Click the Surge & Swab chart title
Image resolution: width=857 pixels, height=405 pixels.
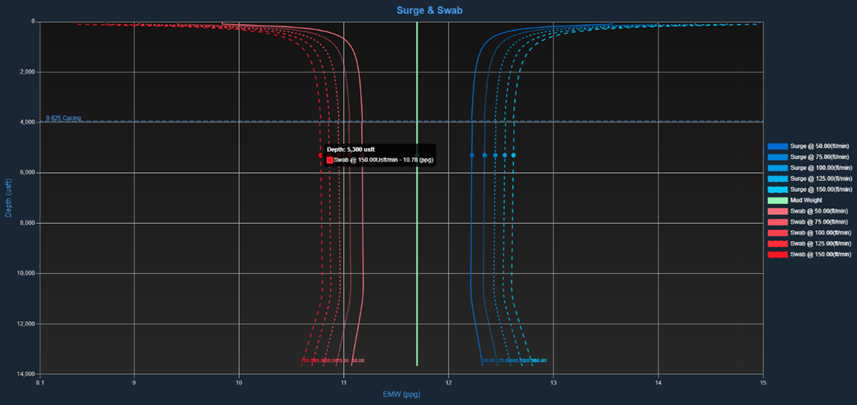(428, 9)
